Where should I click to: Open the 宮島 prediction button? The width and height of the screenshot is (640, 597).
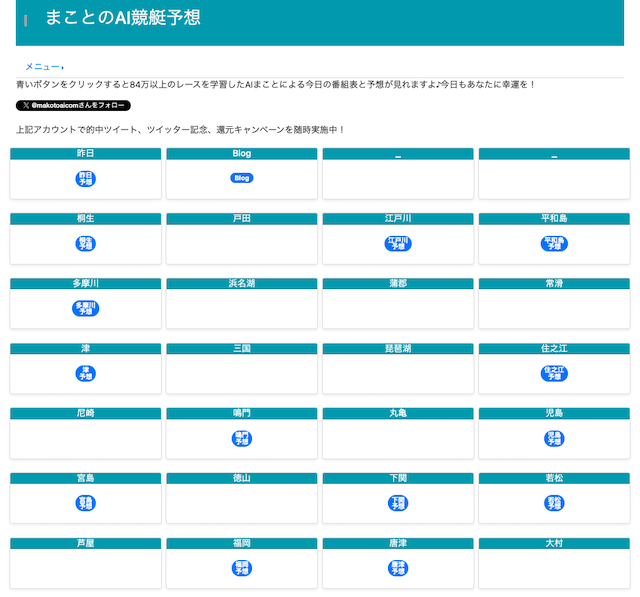click(85, 503)
